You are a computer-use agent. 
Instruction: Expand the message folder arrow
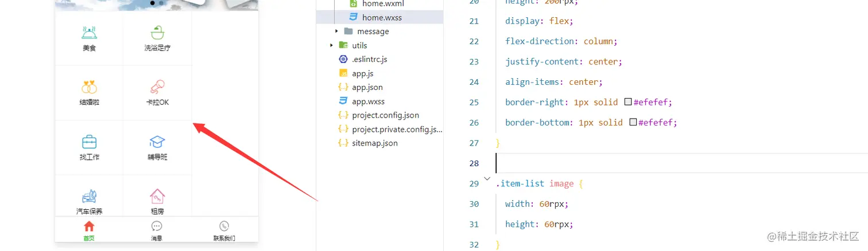click(x=336, y=31)
